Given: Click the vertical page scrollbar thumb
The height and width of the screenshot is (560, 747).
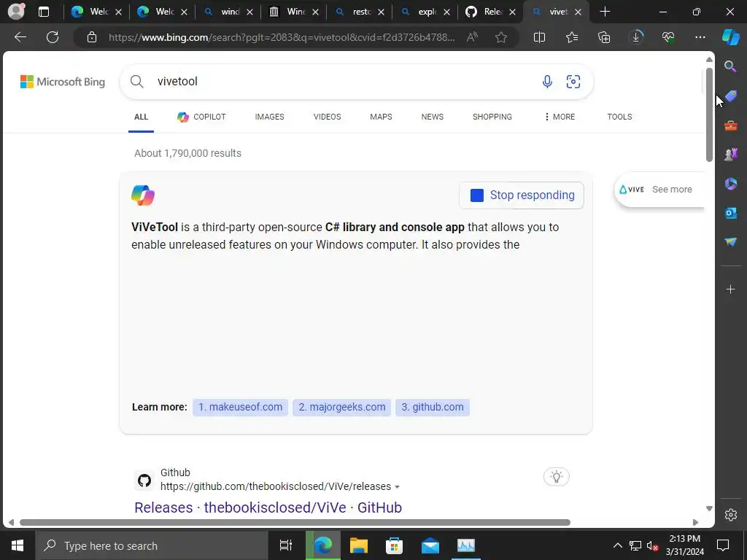Looking at the screenshot, I should point(709,114).
